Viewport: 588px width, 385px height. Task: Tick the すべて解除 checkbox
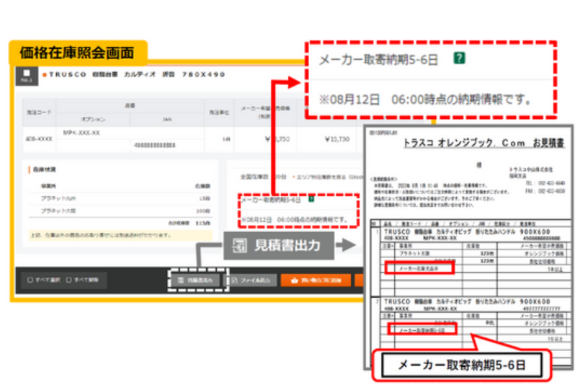point(68,280)
